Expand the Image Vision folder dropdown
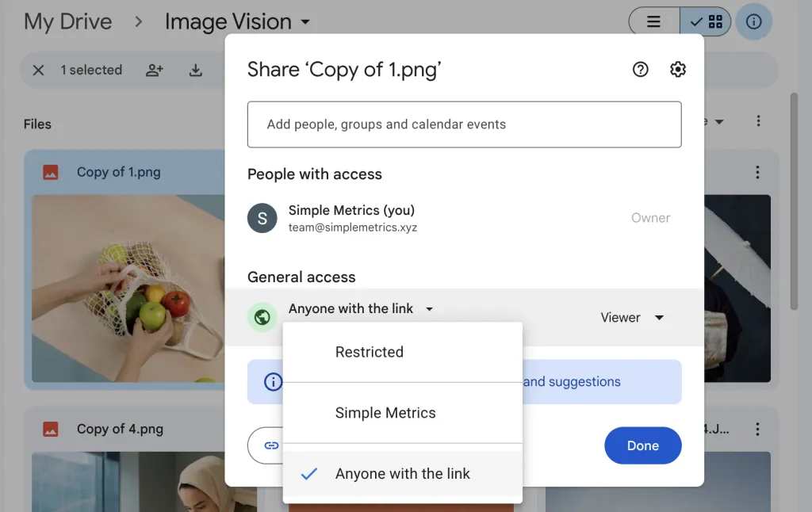 click(306, 22)
